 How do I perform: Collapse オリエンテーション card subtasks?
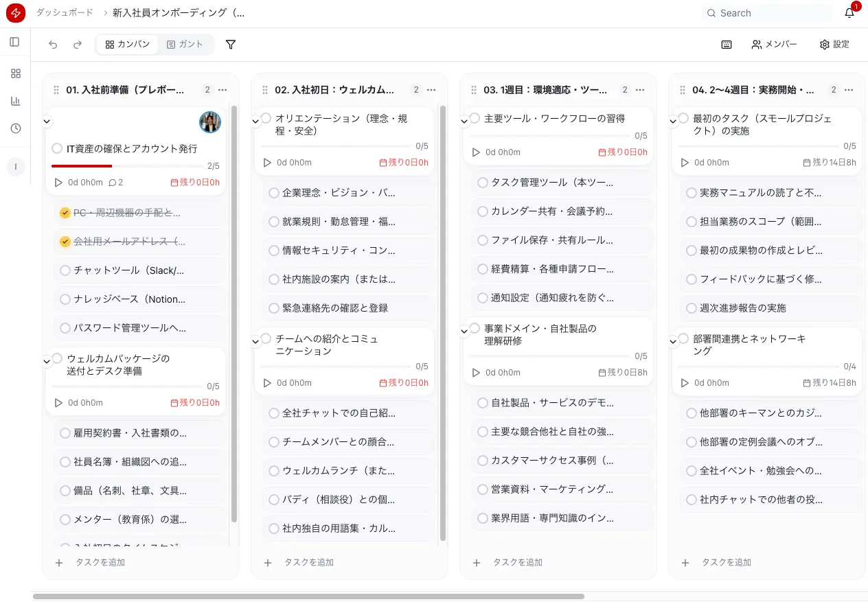click(x=255, y=121)
